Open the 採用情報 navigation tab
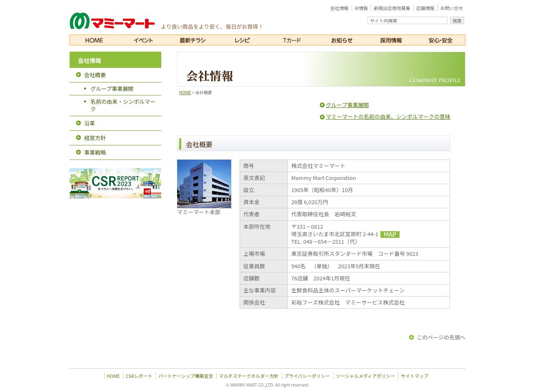The image size is (535, 392). click(x=391, y=40)
